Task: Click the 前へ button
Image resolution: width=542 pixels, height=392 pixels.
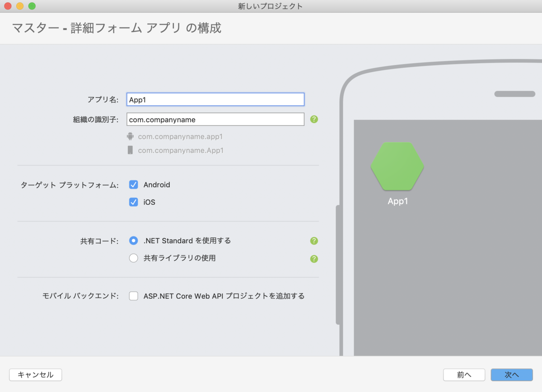Action: (464, 375)
